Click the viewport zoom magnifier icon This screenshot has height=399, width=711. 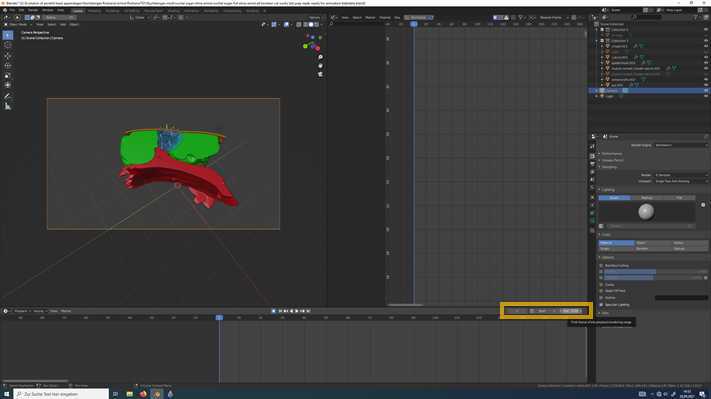click(321, 57)
